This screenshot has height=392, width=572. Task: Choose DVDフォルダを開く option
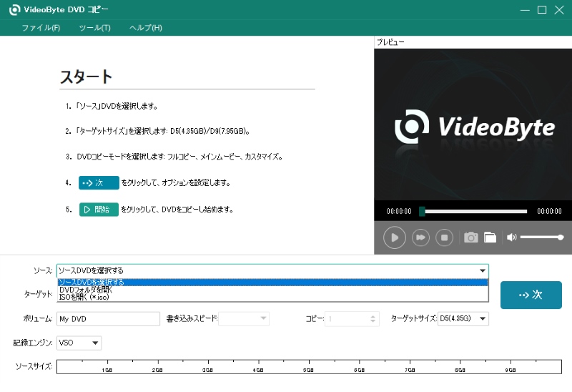pos(272,290)
